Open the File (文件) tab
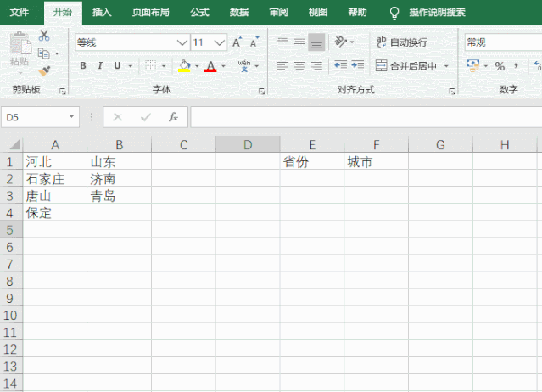Viewport: 542px width, 392px height. pos(20,13)
